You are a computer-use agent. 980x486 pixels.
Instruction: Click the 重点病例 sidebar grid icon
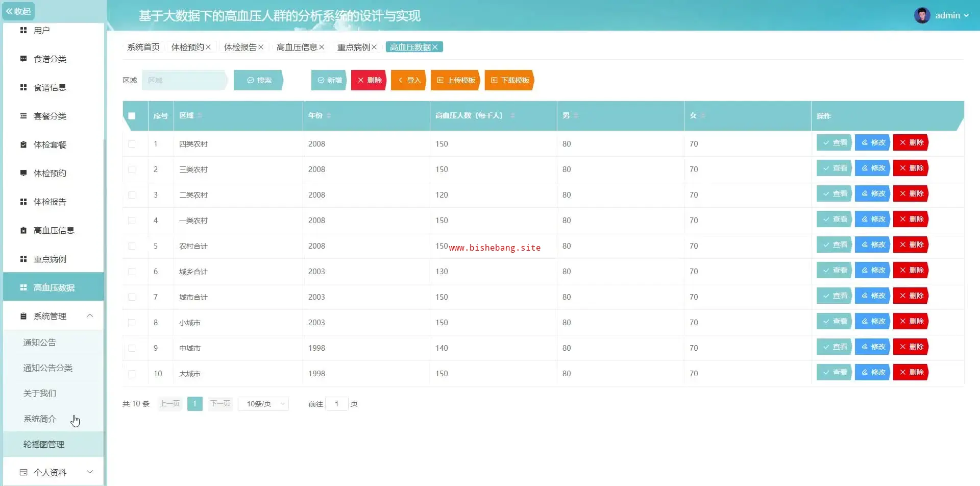click(23, 259)
